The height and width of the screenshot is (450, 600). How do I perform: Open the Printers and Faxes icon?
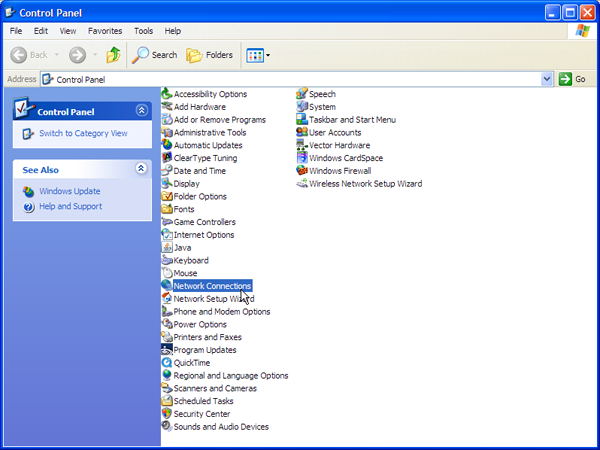[167, 337]
